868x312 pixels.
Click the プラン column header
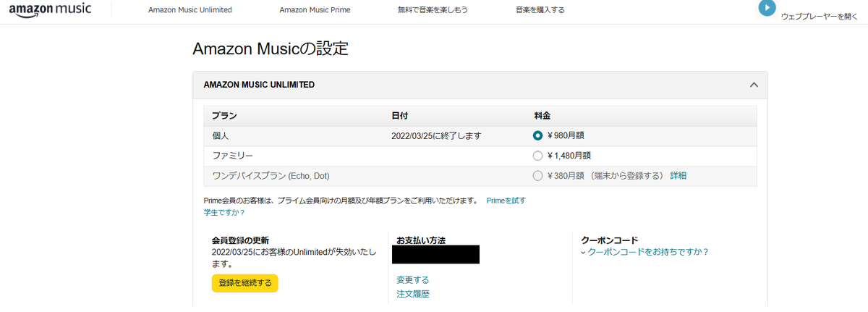(x=224, y=116)
